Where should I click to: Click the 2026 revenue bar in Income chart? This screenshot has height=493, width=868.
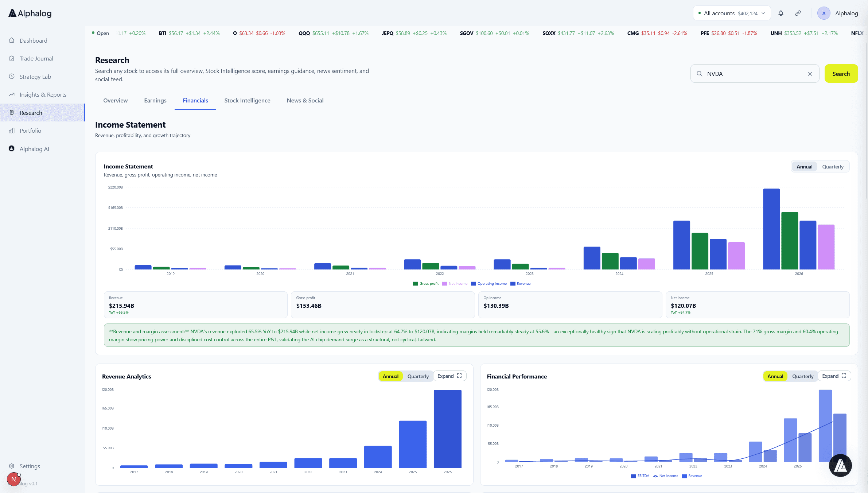[x=771, y=229]
